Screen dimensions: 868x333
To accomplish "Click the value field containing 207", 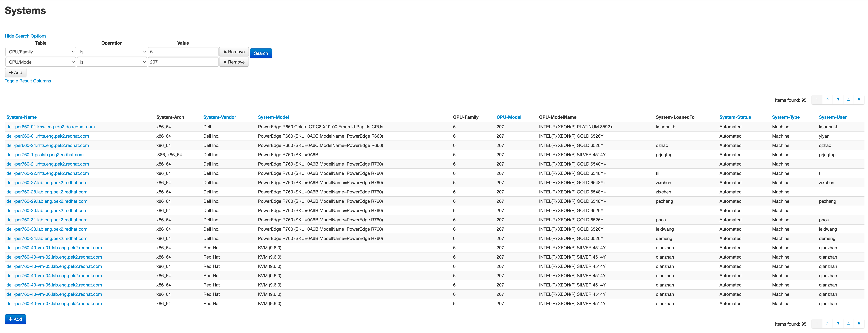I will coord(183,62).
